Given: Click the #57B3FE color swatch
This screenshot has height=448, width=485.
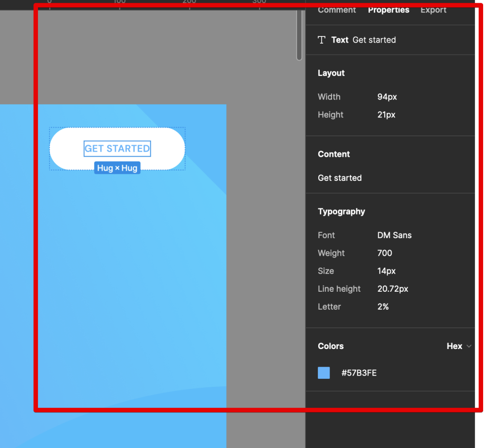Looking at the screenshot, I should click(x=324, y=373).
